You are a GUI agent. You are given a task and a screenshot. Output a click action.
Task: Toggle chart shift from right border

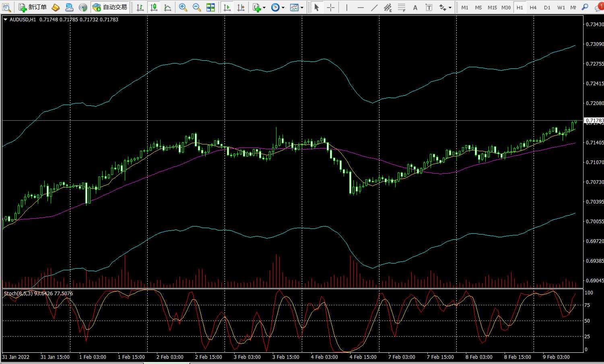point(241,7)
